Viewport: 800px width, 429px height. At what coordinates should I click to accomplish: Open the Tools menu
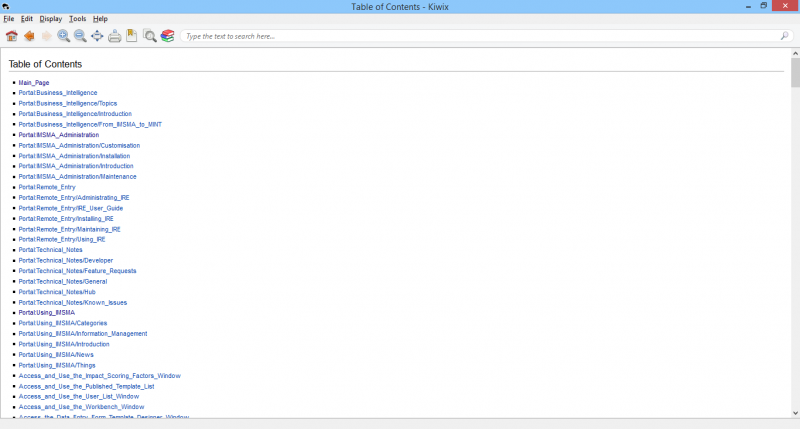coord(77,19)
